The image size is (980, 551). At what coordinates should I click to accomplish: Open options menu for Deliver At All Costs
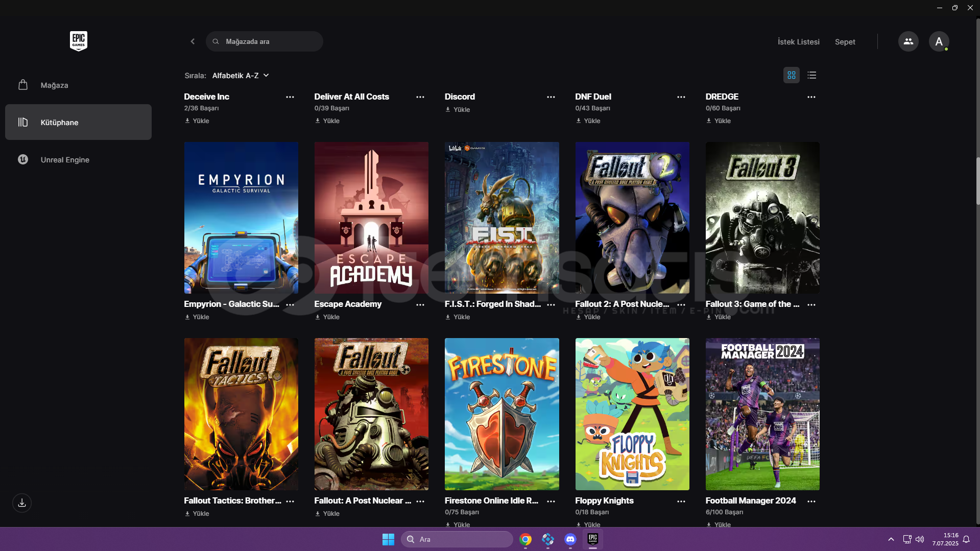click(x=420, y=97)
